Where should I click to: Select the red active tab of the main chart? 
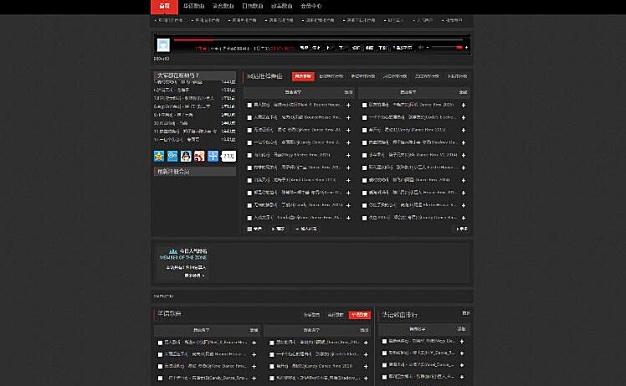[x=303, y=76]
